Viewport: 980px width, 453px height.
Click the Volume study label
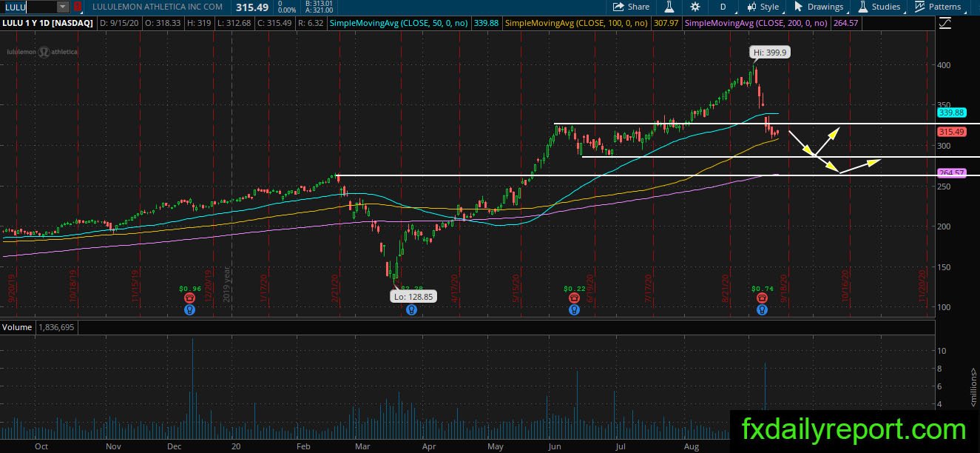click(16, 326)
